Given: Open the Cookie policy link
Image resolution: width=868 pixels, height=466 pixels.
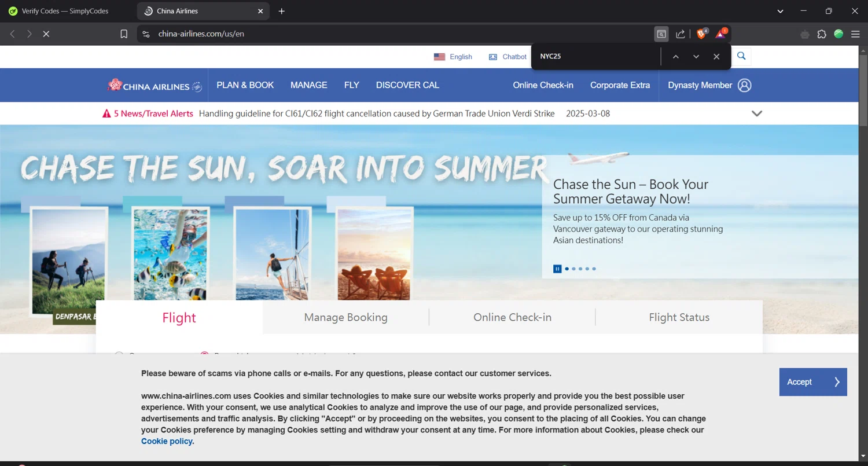Looking at the screenshot, I should point(167,441).
